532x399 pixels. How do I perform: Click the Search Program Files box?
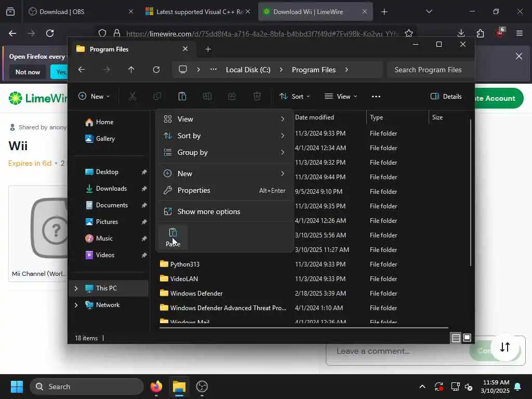click(430, 70)
